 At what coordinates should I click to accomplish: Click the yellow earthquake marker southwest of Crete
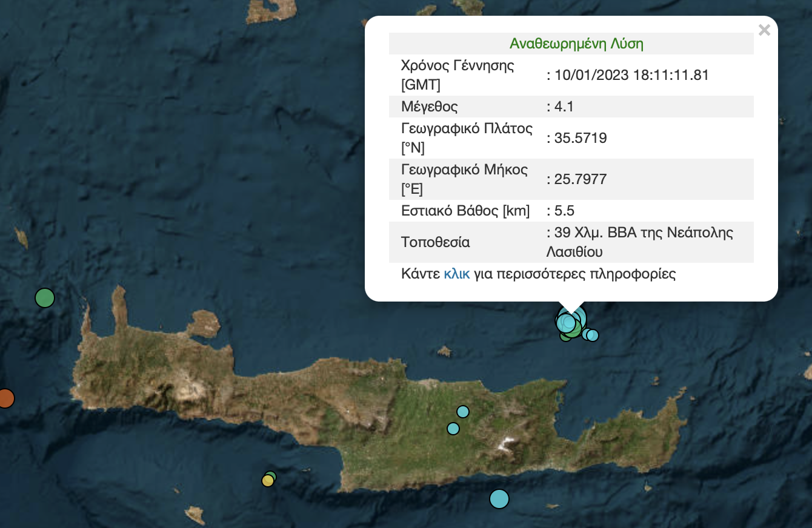pyautogui.click(x=267, y=481)
